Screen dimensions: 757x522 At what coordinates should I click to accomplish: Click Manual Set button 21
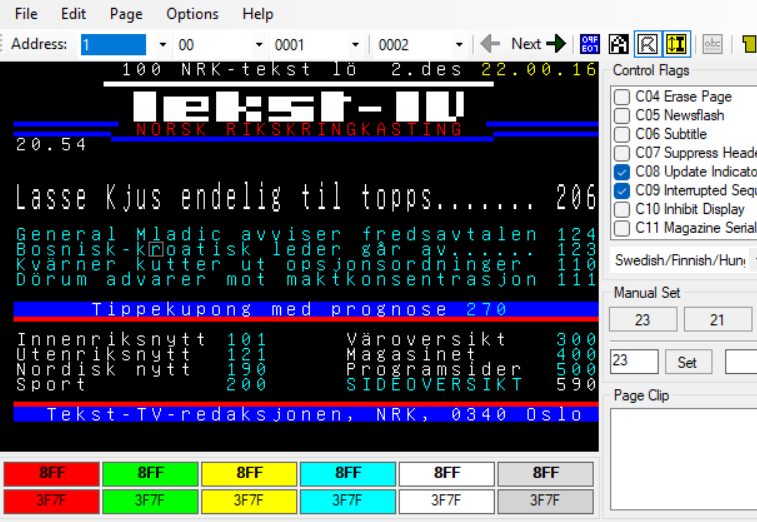[717, 320]
